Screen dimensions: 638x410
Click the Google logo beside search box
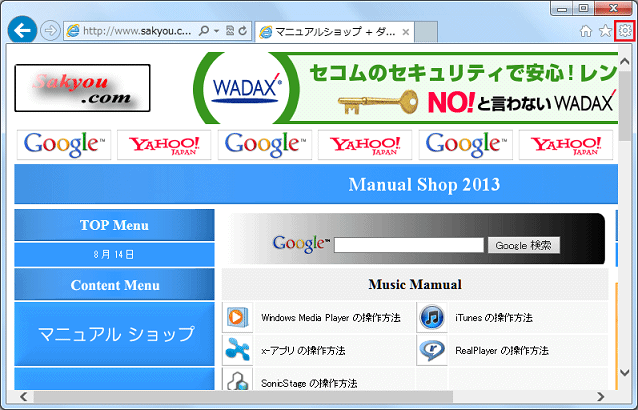click(x=301, y=244)
